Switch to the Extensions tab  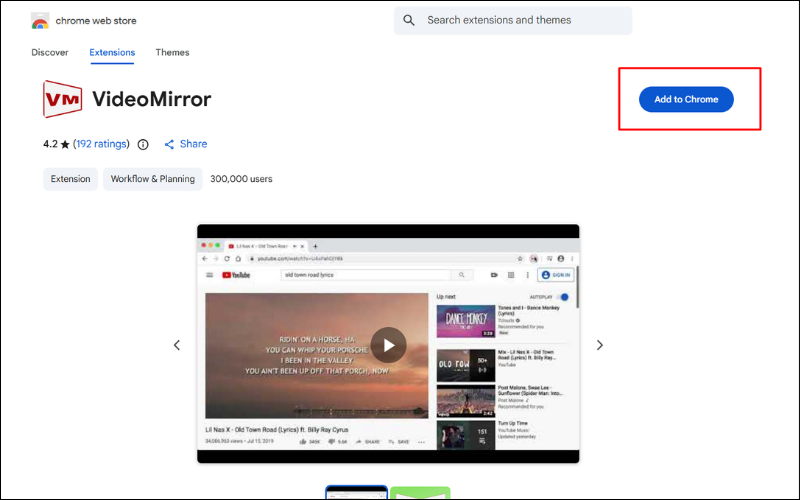(x=112, y=52)
